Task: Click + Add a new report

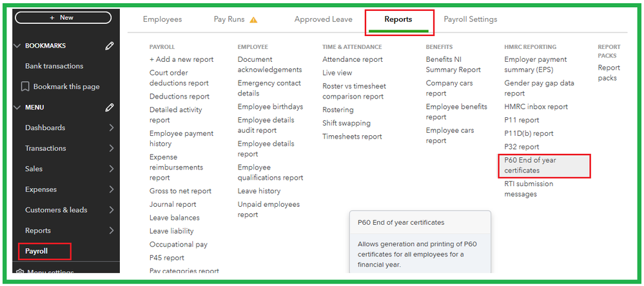Action: tap(182, 59)
